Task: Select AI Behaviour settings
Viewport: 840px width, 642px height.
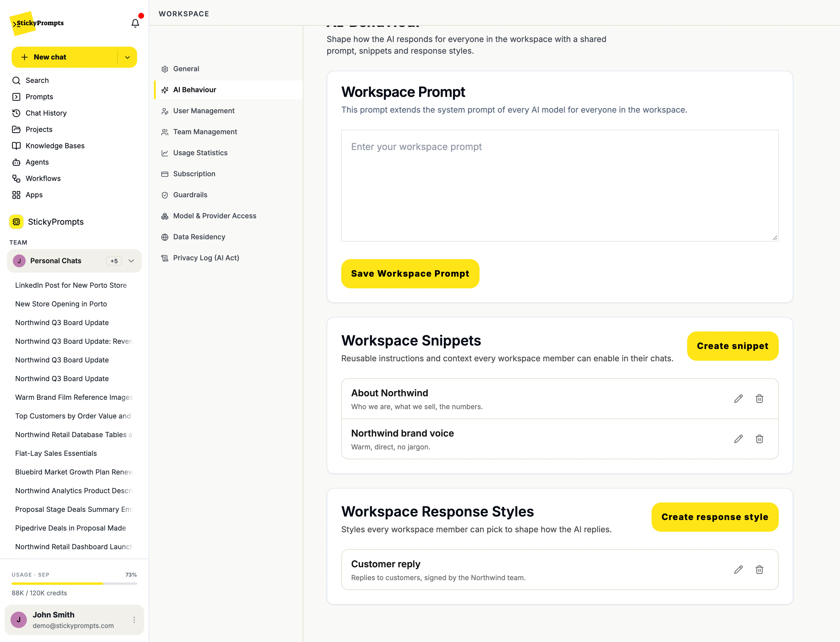Action: (228, 90)
